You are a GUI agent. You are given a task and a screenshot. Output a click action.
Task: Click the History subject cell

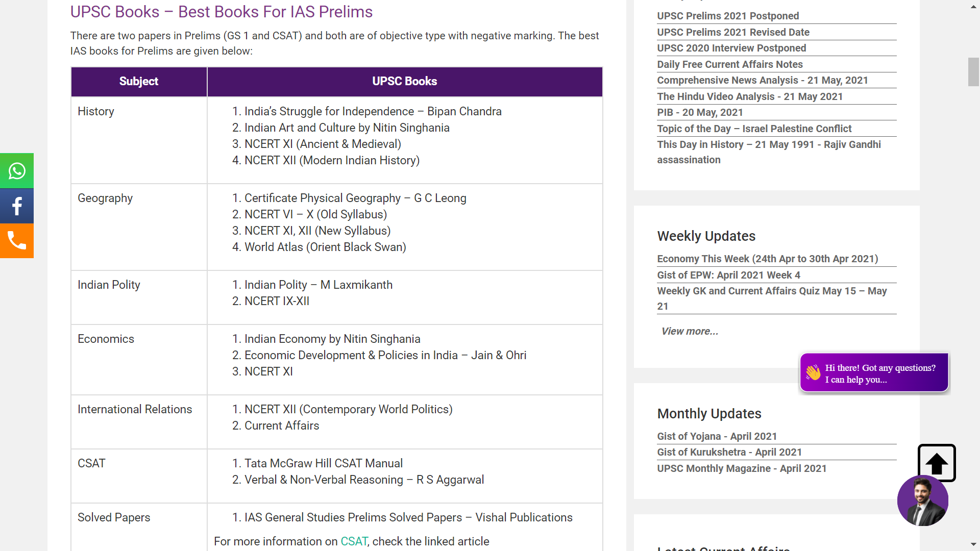click(139, 140)
